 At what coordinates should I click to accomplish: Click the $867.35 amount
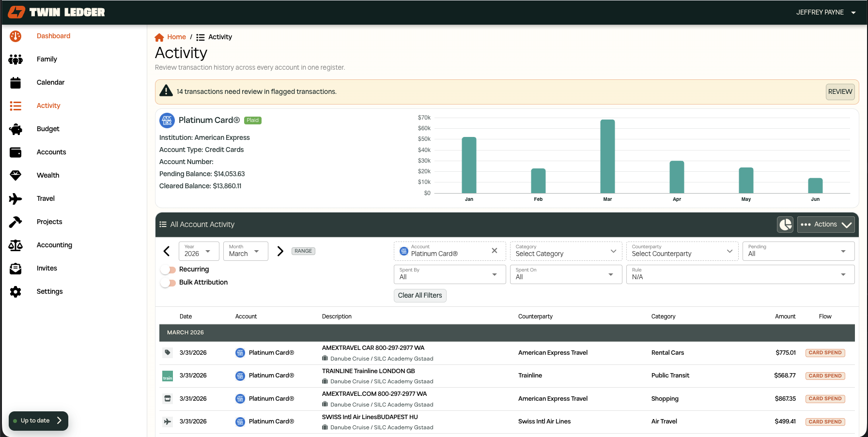pyautogui.click(x=785, y=399)
